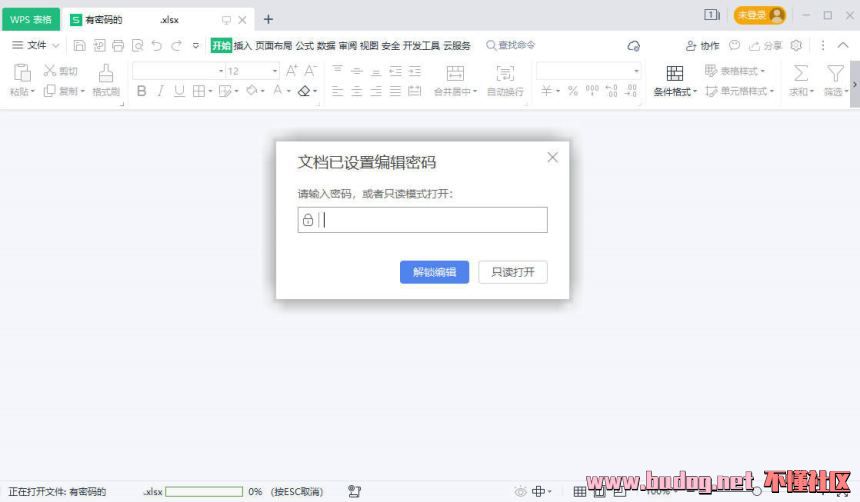This screenshot has width=860, height=502.
Task: Click the Save icon in quick toolbar
Action: (x=80, y=46)
